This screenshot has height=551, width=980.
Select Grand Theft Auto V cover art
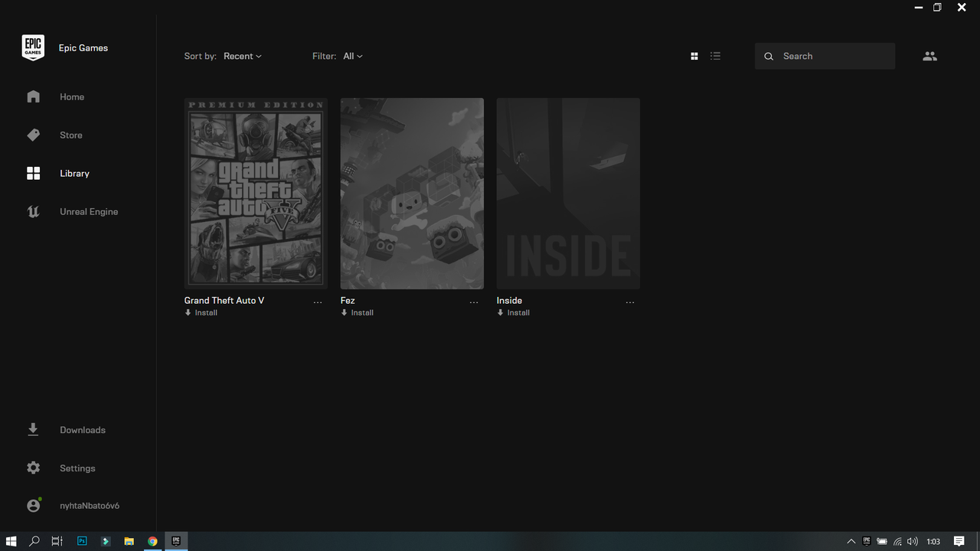(256, 194)
